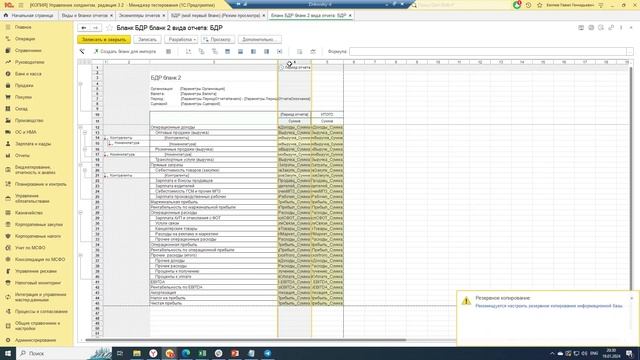Click the settings tools icon in toolbar
The height and width of the screenshot is (360, 640).
coord(82,51)
